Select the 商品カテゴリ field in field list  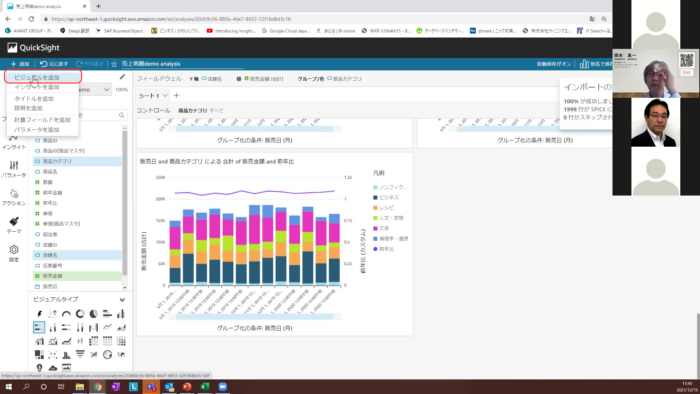tap(77, 161)
